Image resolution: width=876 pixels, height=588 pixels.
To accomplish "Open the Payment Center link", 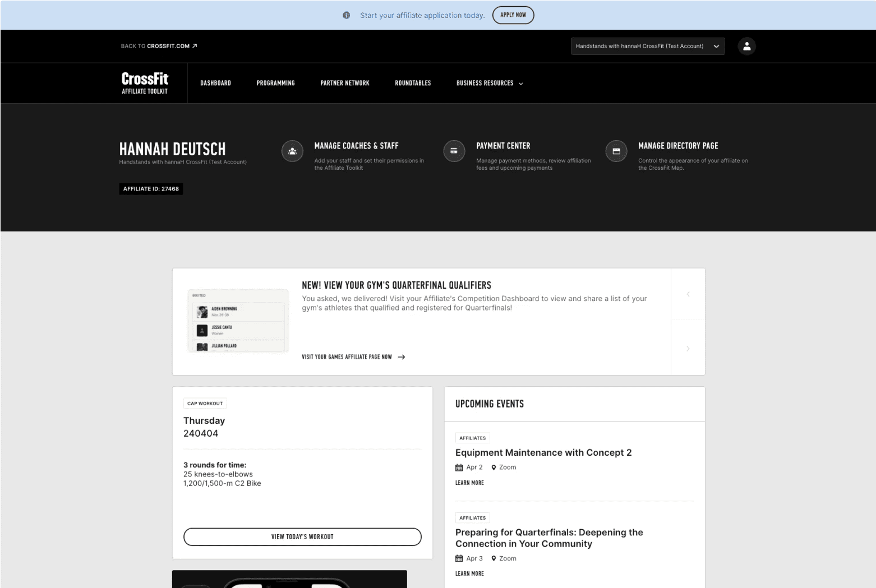I will coord(503,146).
